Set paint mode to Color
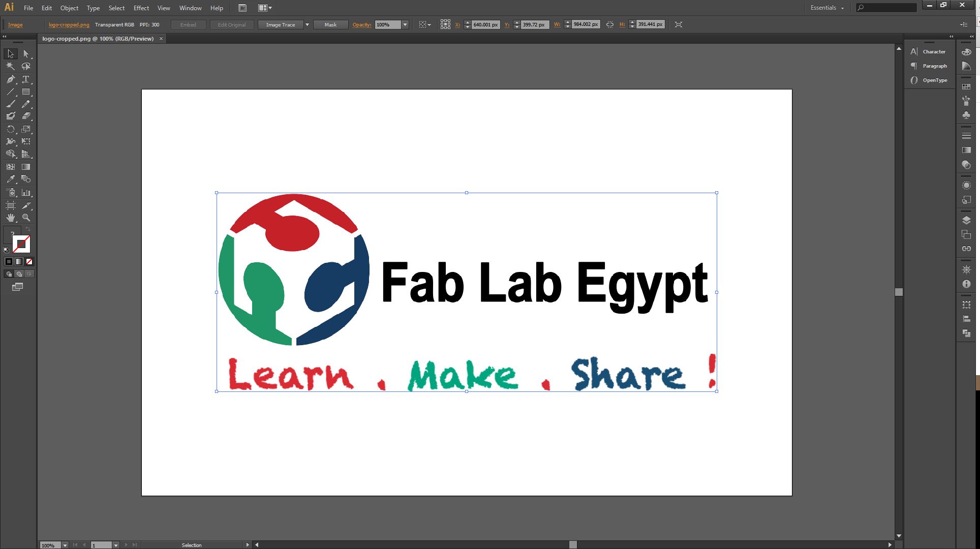Viewport: 980px width, 549px height. pyautogui.click(x=9, y=261)
